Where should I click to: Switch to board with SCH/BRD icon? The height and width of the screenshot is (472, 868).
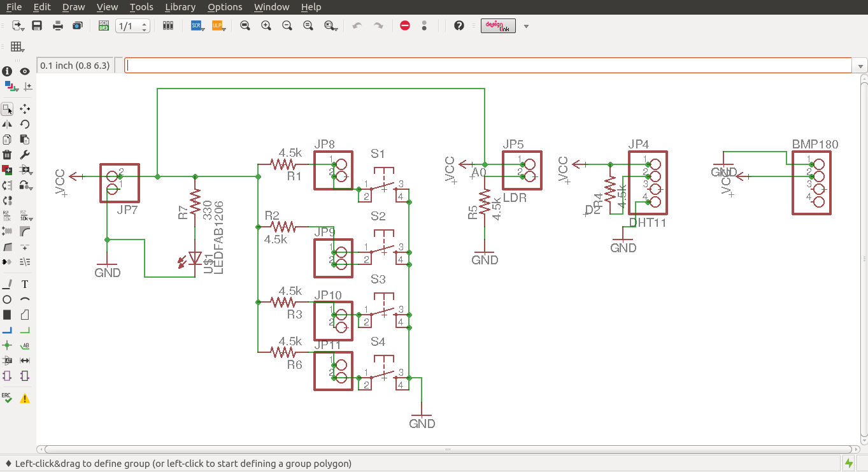click(x=104, y=26)
